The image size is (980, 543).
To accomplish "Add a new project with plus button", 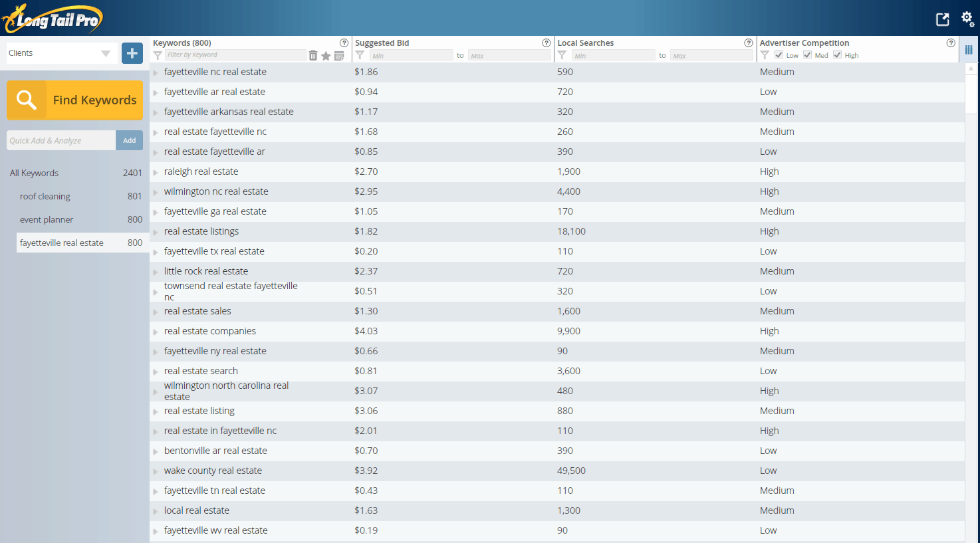I will pos(132,53).
